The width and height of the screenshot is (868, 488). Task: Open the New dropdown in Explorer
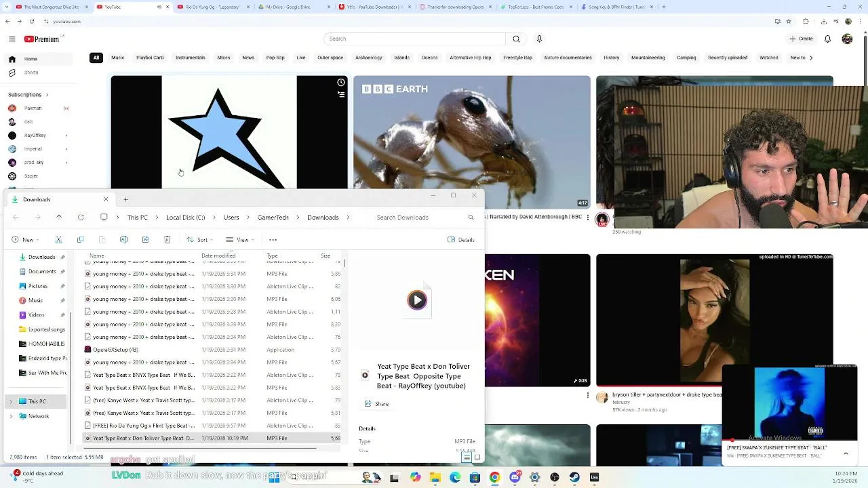click(x=26, y=240)
